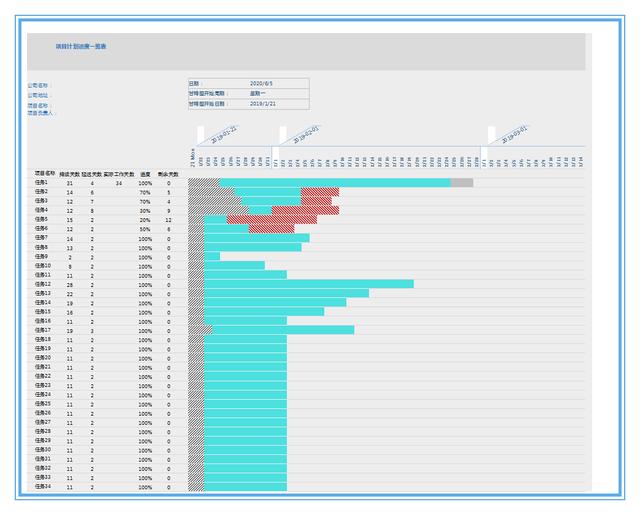Viewport: 640px width, 515px height.
Task: Click the red hatched bar of 任务5
Action: click(x=272, y=220)
